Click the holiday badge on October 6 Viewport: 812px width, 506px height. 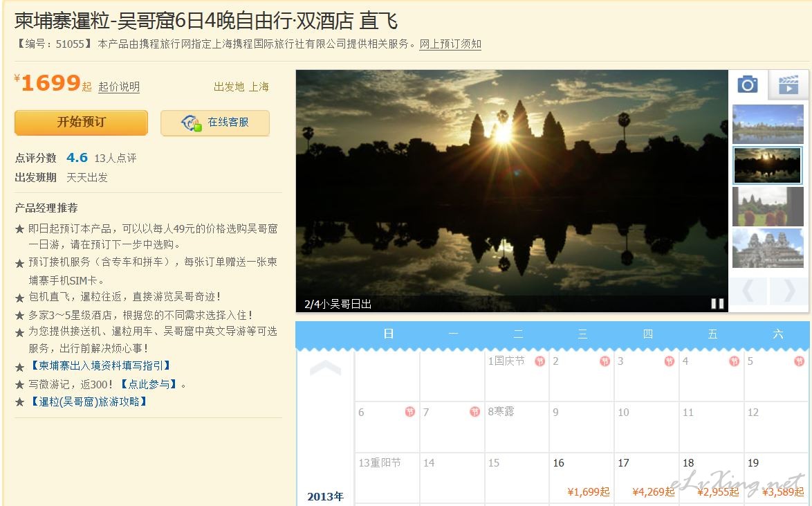(410, 412)
